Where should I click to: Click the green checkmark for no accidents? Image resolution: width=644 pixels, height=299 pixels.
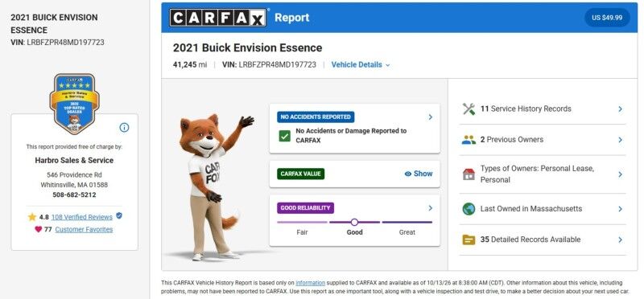tap(284, 136)
